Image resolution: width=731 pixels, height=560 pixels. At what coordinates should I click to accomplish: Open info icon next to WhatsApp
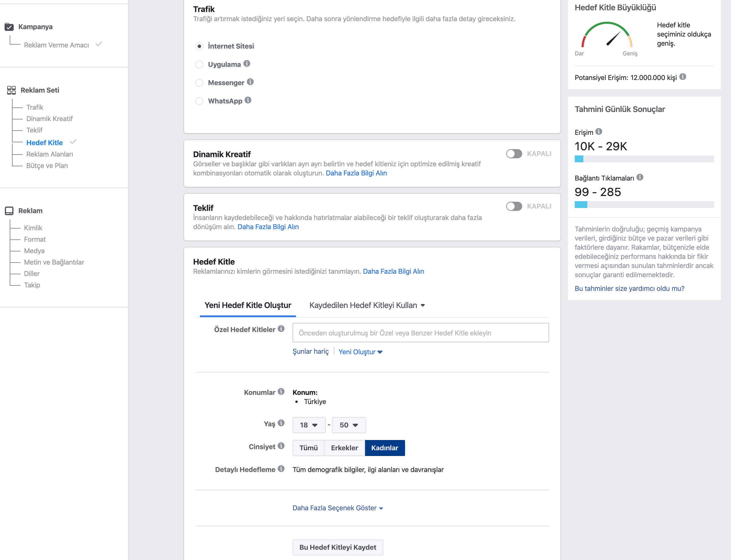pyautogui.click(x=248, y=100)
